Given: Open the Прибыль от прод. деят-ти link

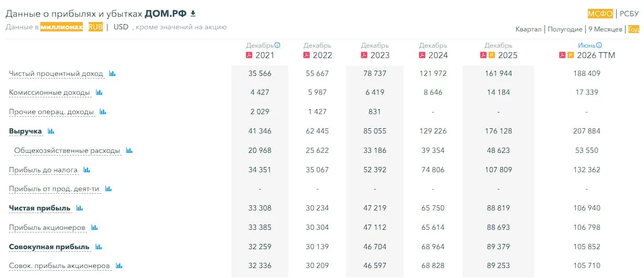Looking at the screenshot, I should point(54,189).
